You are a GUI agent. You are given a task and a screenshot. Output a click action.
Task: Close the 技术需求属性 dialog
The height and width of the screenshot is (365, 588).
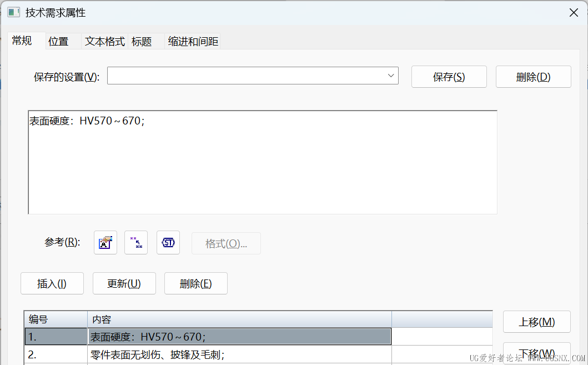[x=574, y=13]
